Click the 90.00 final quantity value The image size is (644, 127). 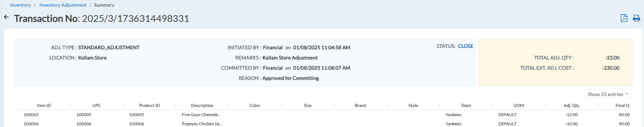(624, 124)
